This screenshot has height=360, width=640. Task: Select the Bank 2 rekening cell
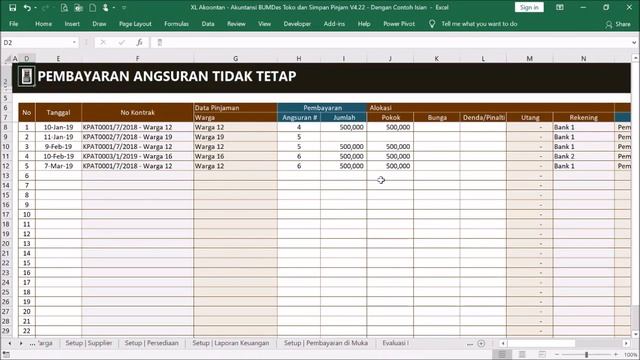(584, 156)
